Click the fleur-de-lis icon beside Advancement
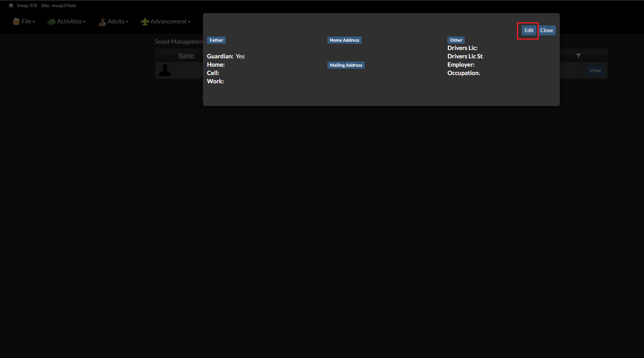This screenshot has width=644, height=358. pos(145,21)
